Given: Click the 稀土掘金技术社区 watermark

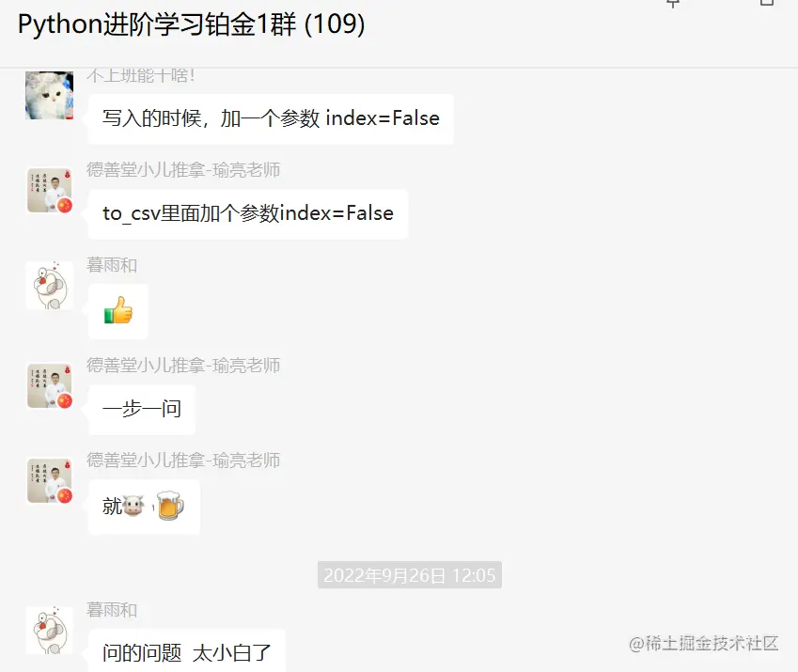Looking at the screenshot, I should 703,644.
